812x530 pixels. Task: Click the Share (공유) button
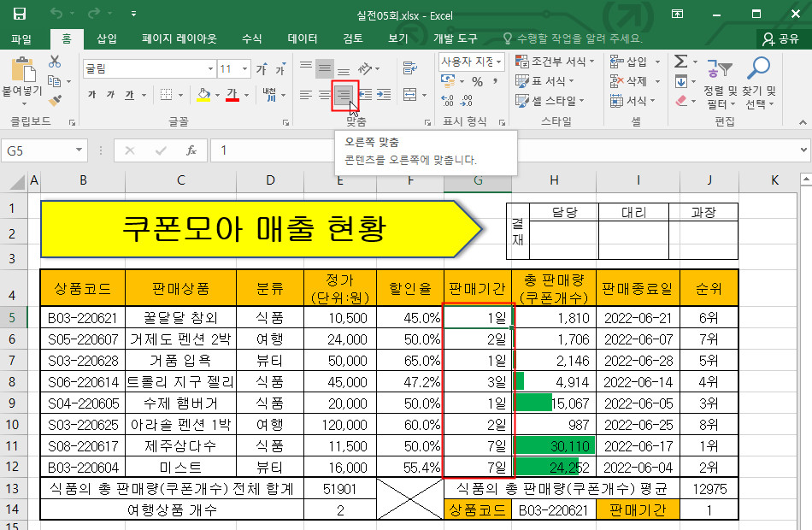pyautogui.click(x=781, y=38)
